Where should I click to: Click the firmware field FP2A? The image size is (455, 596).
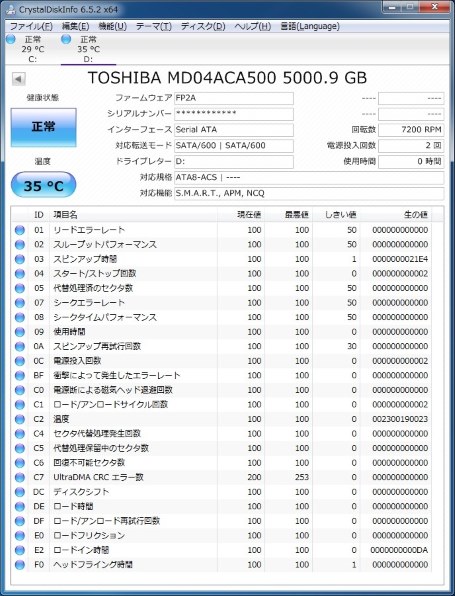click(x=234, y=98)
